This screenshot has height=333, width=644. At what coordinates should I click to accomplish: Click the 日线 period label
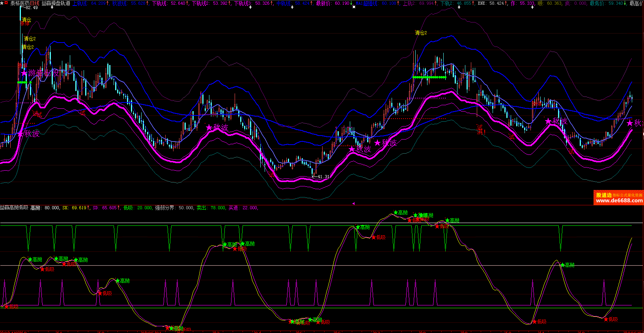click(35, 3)
